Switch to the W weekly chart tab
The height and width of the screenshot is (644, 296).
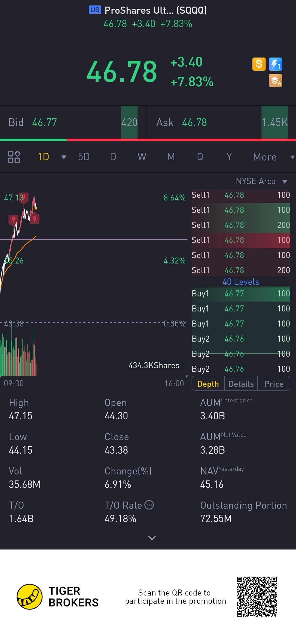click(x=142, y=157)
